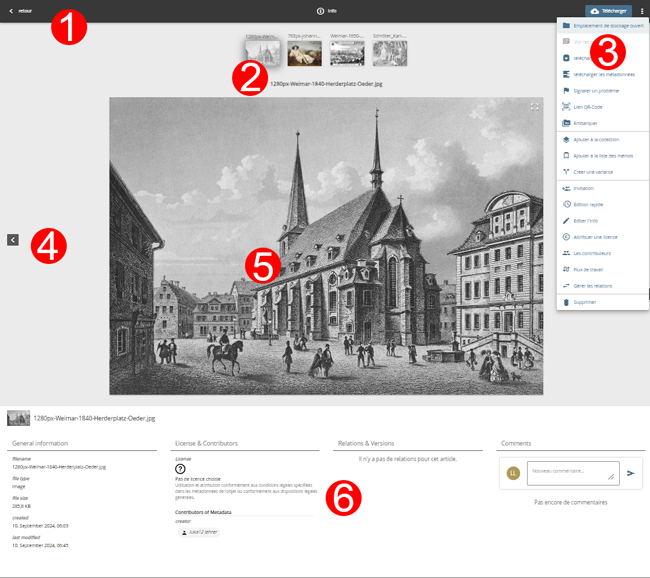Click the Télécharger download button
The height and width of the screenshot is (578, 650).
click(x=608, y=11)
